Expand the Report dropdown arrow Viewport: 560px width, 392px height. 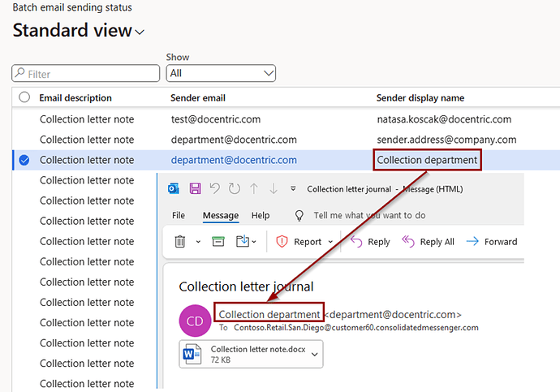[x=330, y=242]
